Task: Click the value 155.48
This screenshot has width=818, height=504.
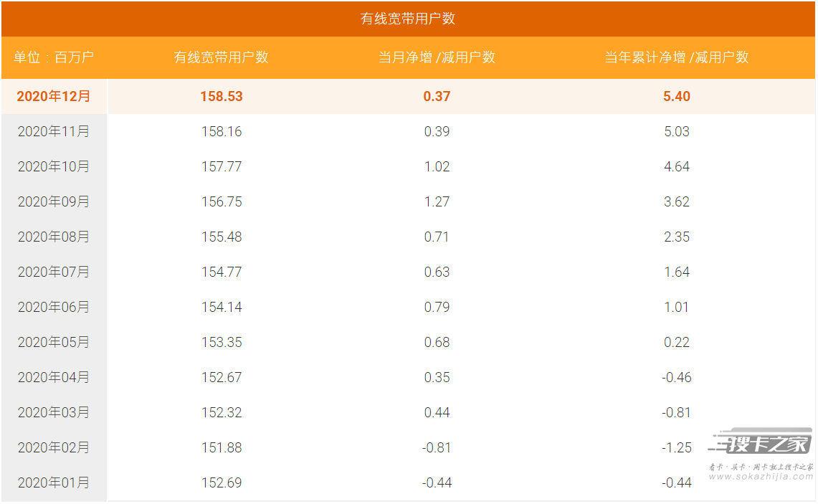Action: click(222, 237)
